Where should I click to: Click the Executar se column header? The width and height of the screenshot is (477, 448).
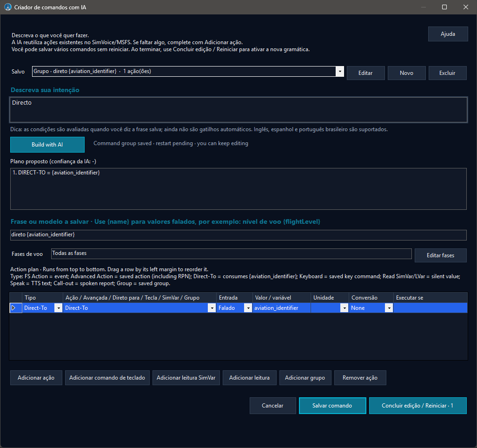(430, 298)
